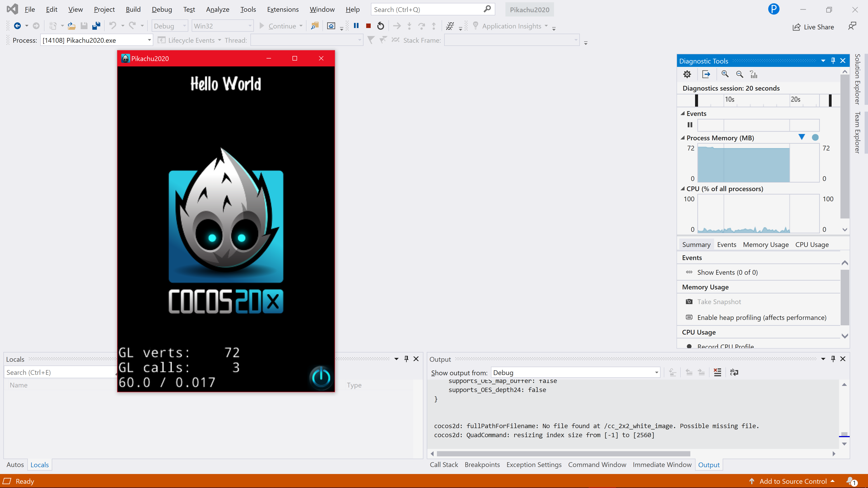Screen dimensions: 868x488
Task: Collapse the Process Memory (MB) graph section
Action: point(683,138)
